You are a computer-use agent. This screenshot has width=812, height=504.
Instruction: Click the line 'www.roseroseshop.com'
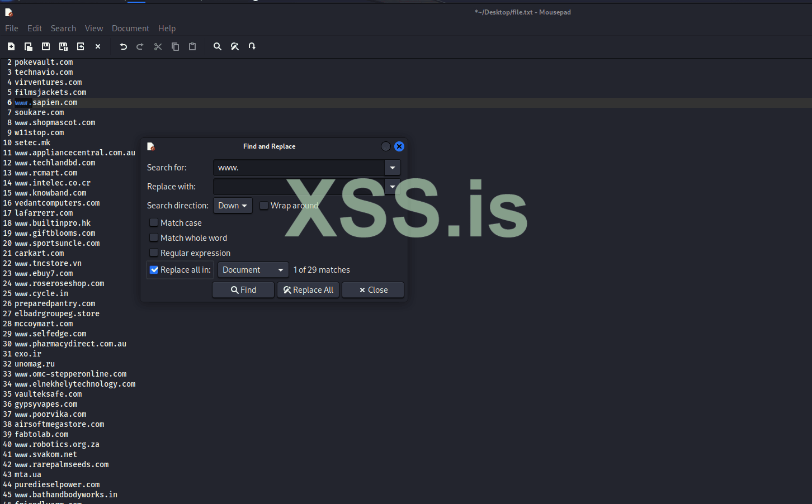pos(59,283)
